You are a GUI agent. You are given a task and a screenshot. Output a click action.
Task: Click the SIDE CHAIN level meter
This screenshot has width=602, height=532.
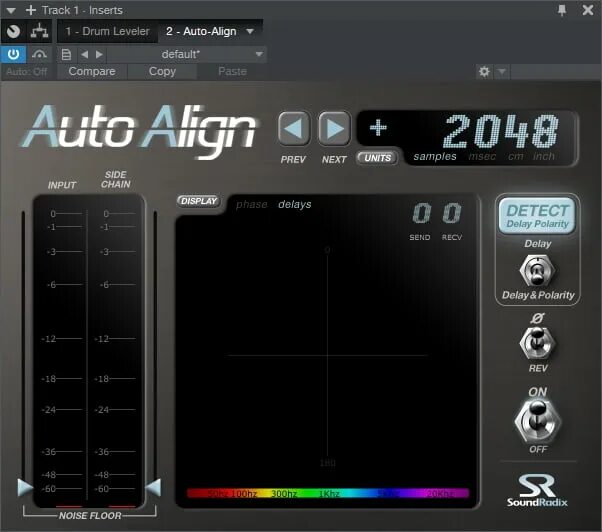tap(115, 351)
